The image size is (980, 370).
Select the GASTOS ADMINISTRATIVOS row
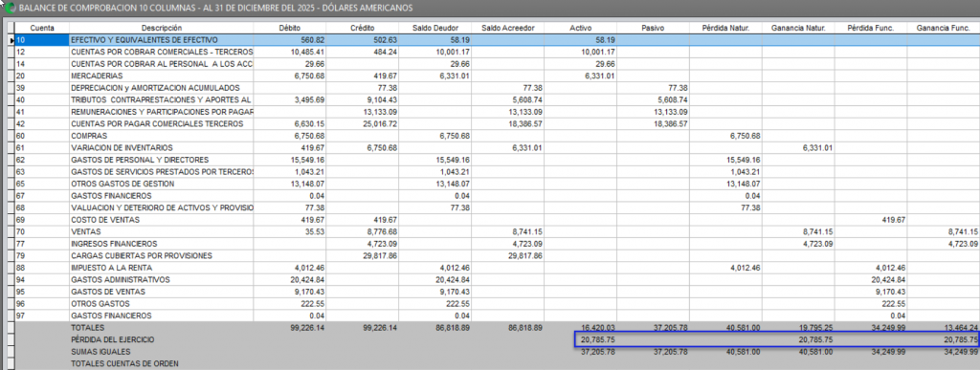[494, 279]
